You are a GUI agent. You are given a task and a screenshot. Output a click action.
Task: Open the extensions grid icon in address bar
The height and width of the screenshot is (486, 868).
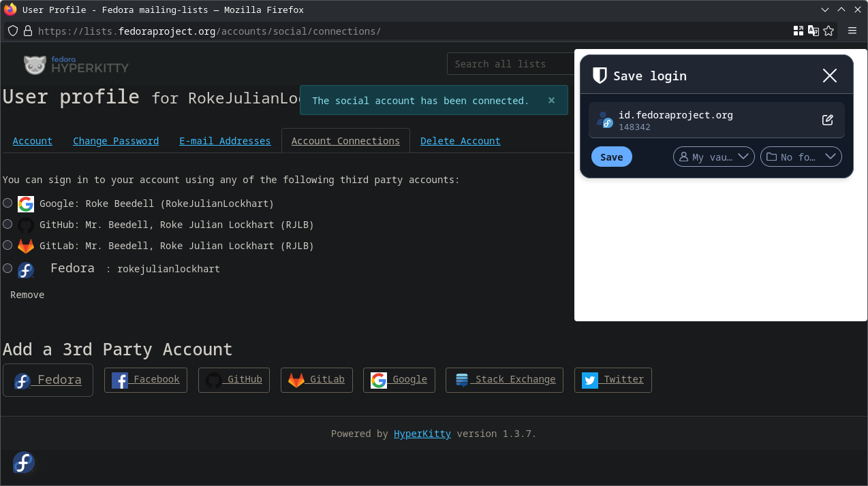click(799, 31)
